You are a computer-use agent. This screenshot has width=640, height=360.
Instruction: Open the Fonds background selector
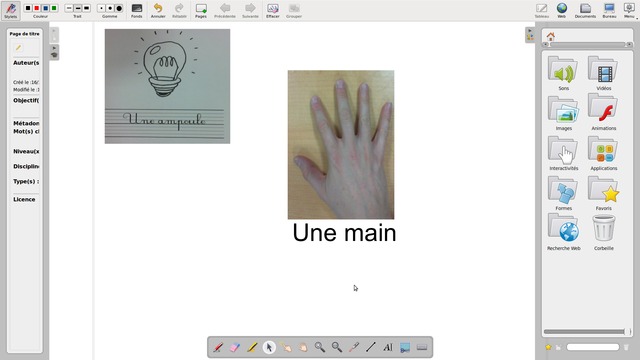(137, 11)
